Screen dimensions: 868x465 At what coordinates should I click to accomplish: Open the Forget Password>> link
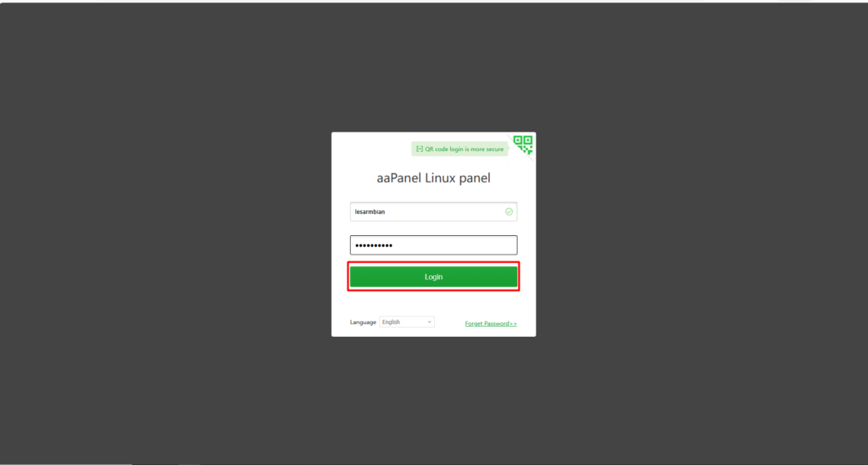point(491,323)
